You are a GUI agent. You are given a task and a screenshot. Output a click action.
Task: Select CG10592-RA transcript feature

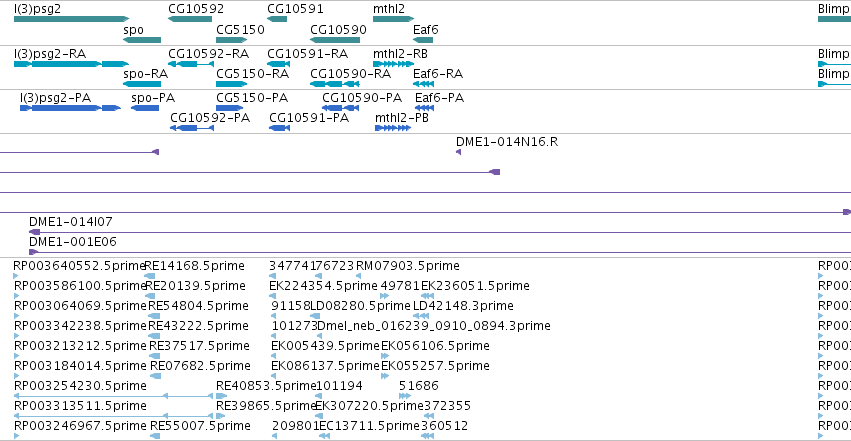(x=191, y=64)
